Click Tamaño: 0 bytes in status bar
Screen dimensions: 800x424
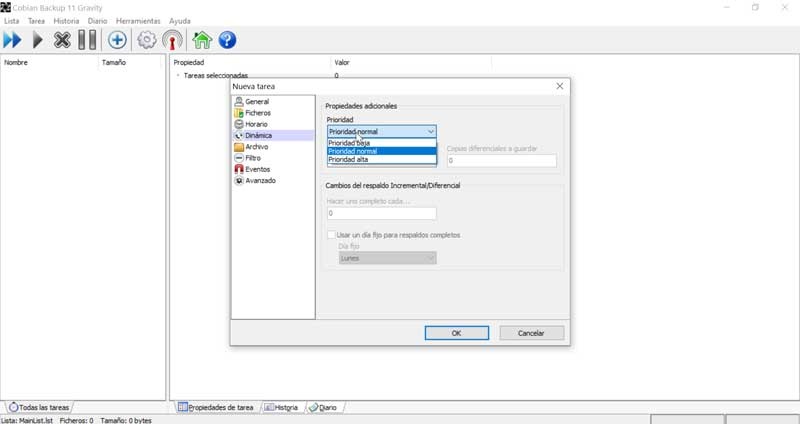coord(126,420)
